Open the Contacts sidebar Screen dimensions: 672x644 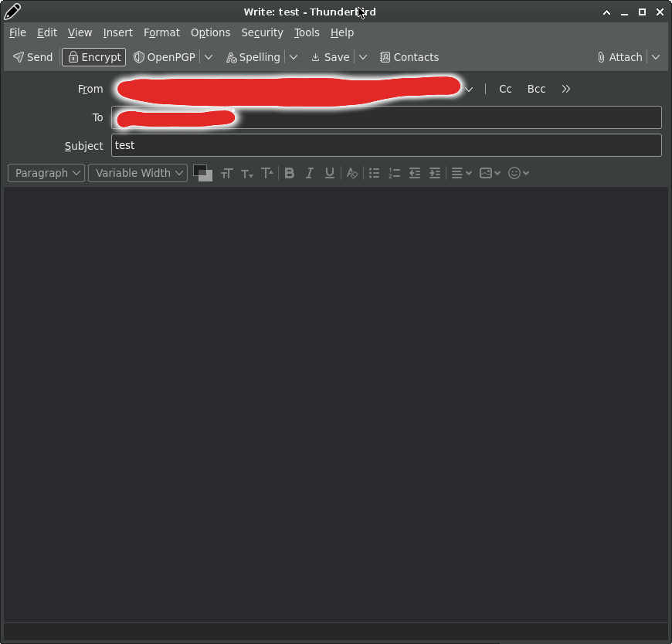(409, 57)
